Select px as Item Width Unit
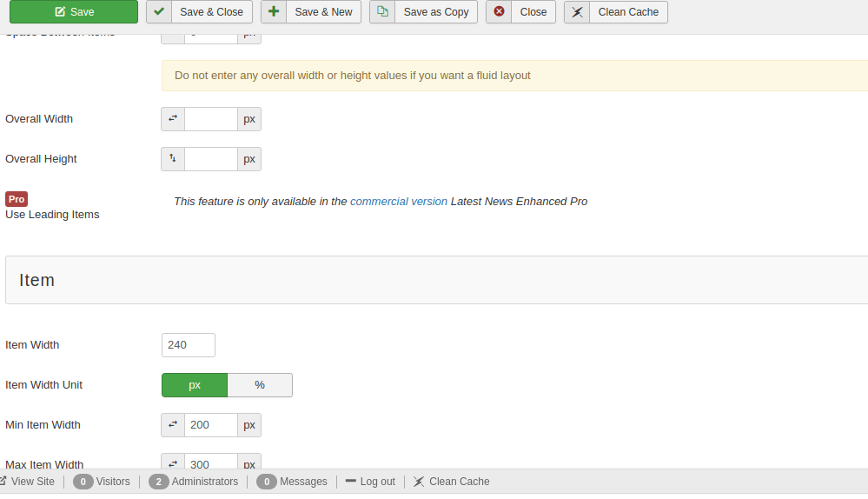 195,385
